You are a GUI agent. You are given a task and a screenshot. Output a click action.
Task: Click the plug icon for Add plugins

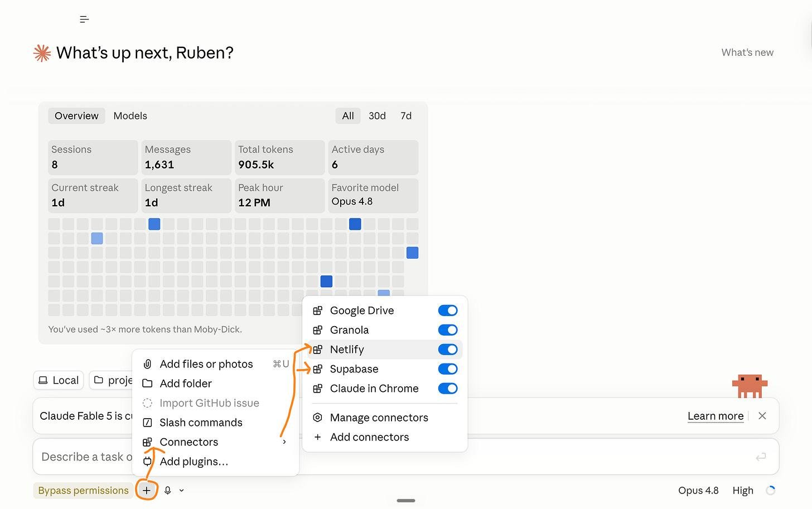click(x=147, y=462)
